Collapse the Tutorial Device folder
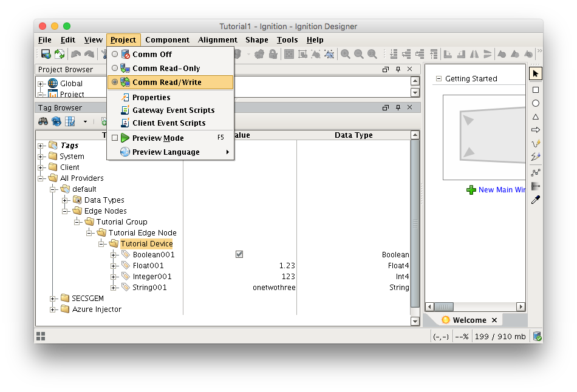Image resolution: width=577 pixels, height=392 pixels. click(x=101, y=244)
